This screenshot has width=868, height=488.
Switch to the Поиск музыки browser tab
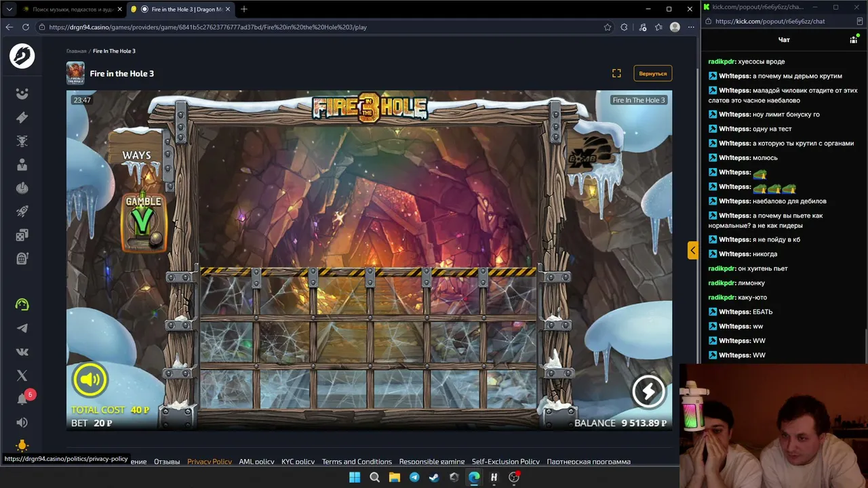pyautogui.click(x=71, y=9)
